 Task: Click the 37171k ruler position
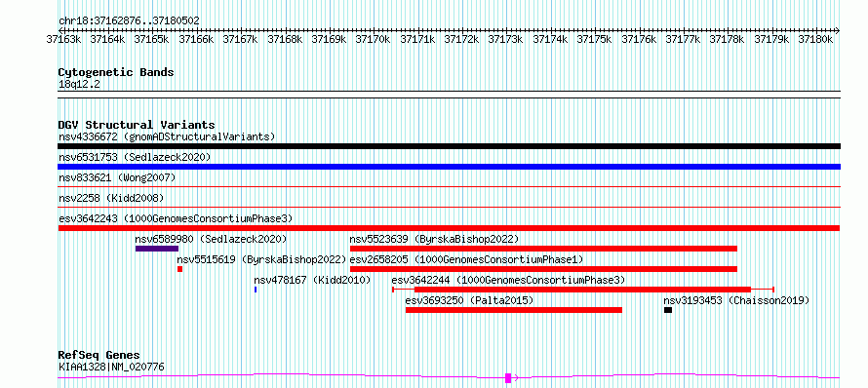pos(418,39)
